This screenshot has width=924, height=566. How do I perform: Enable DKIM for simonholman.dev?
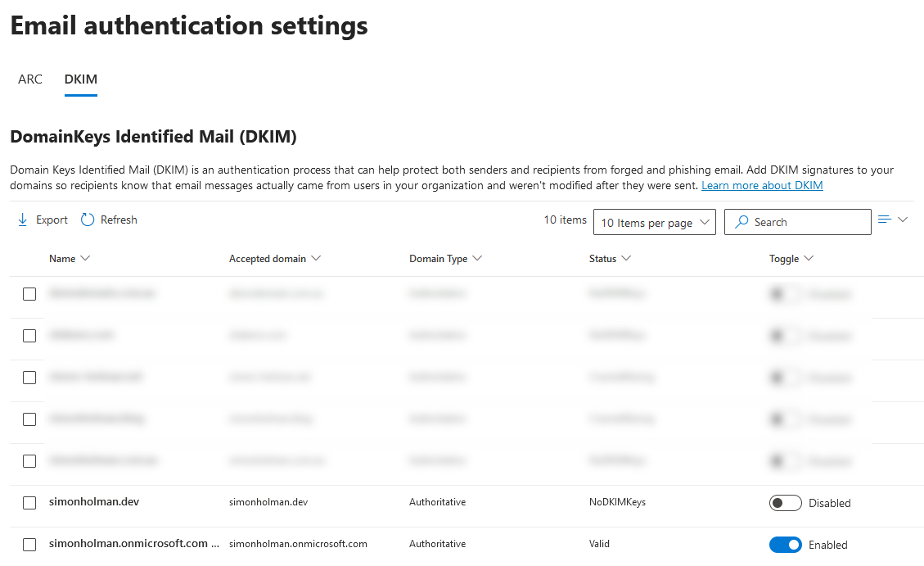pos(785,502)
